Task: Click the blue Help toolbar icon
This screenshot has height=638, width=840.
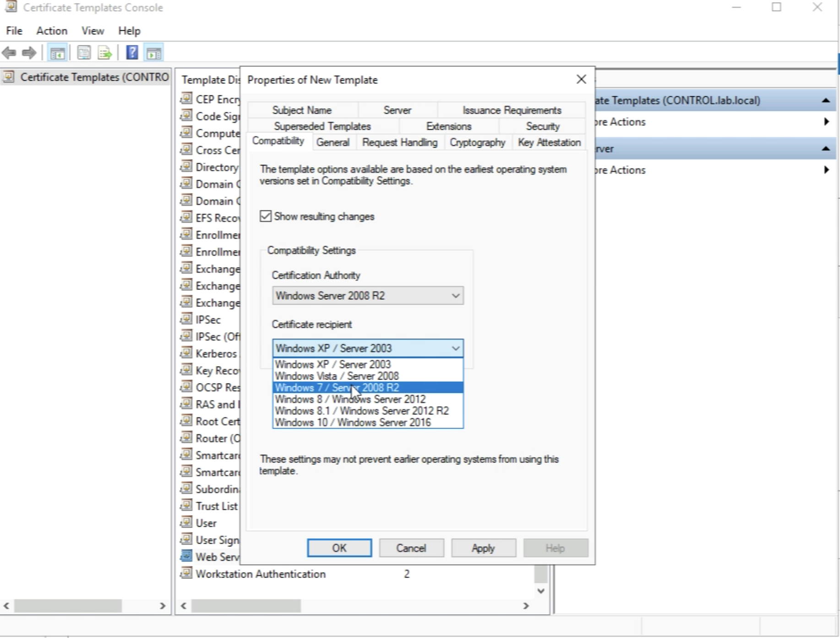Action: click(x=132, y=53)
